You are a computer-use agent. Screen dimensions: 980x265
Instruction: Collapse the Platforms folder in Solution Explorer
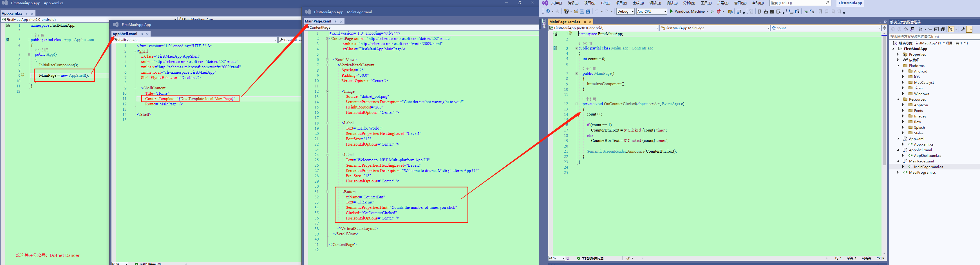[898, 66]
